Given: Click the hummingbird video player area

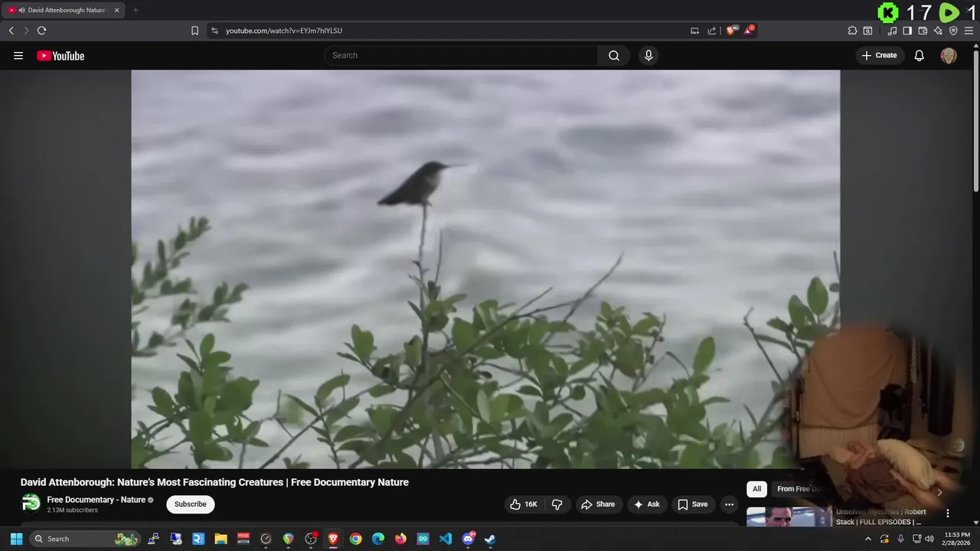Looking at the screenshot, I should pyautogui.click(x=485, y=269).
